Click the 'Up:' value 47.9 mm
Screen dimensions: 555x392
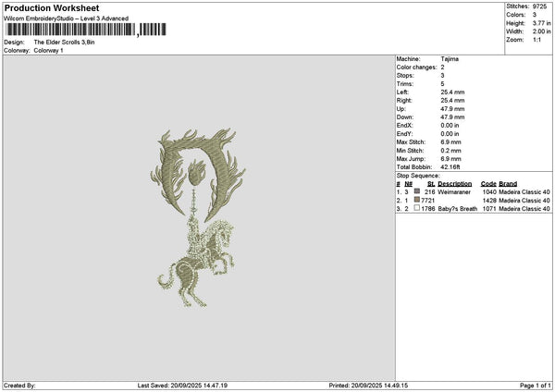click(452, 109)
